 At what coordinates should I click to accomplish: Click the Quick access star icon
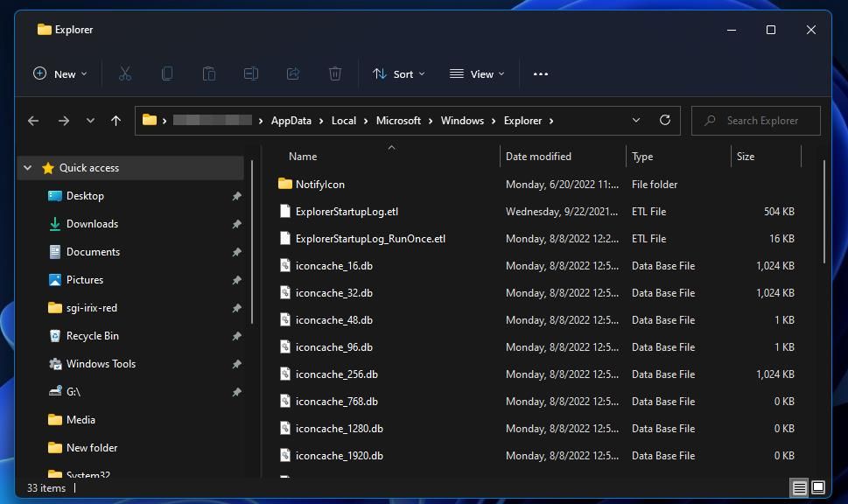coord(48,168)
